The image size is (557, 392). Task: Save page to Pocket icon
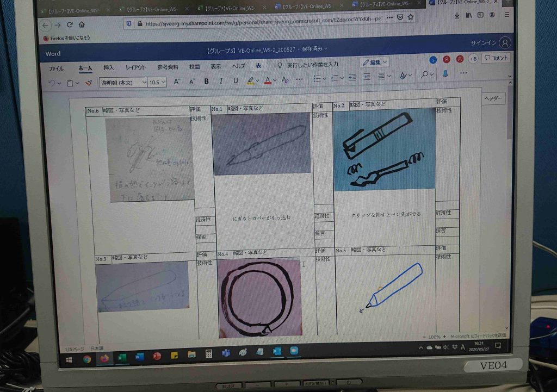(x=400, y=17)
